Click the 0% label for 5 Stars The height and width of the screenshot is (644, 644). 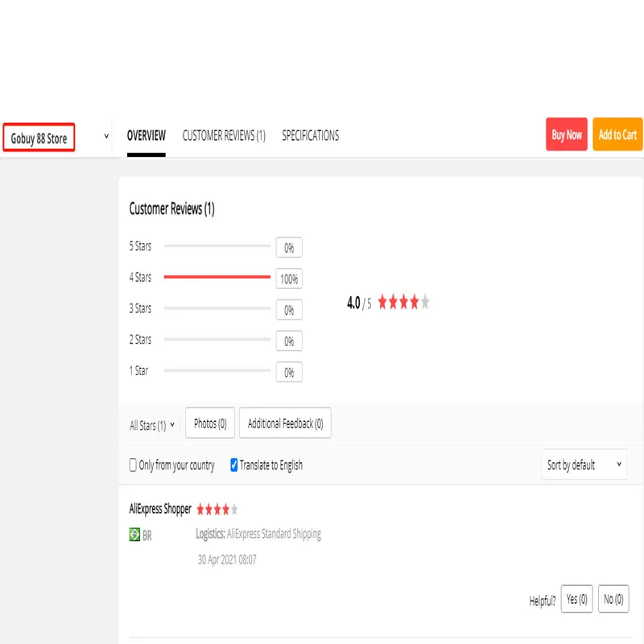289,248
